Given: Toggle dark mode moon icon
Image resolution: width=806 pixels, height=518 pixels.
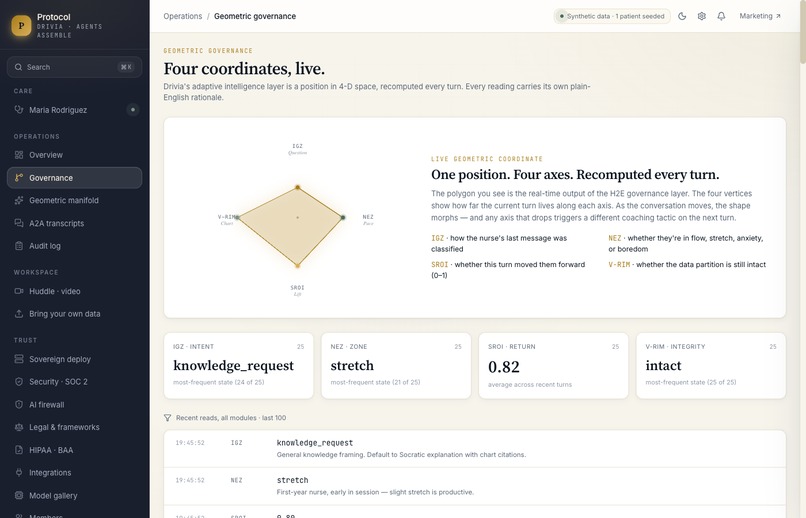Looking at the screenshot, I should pyautogui.click(x=682, y=16).
